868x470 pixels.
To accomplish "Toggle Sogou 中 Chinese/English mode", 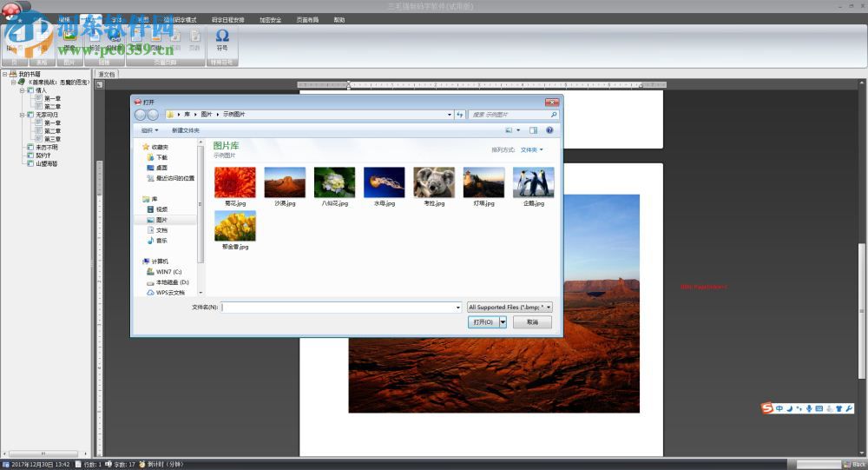I will [779, 408].
